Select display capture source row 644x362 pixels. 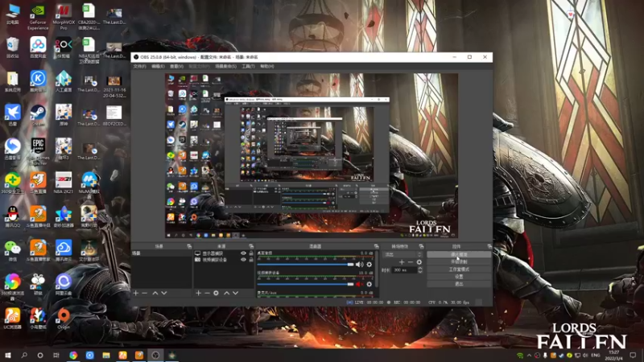[224, 253]
